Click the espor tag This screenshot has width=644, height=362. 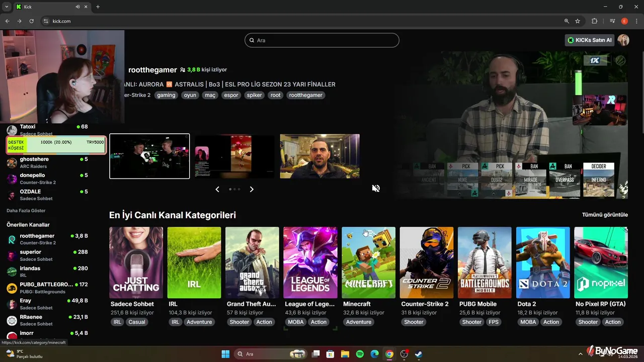click(x=231, y=95)
